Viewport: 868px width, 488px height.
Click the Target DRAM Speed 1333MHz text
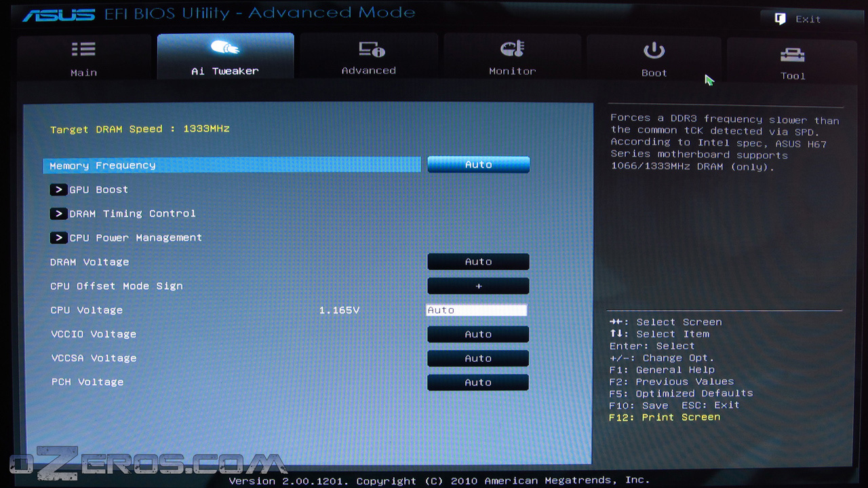pyautogui.click(x=140, y=129)
